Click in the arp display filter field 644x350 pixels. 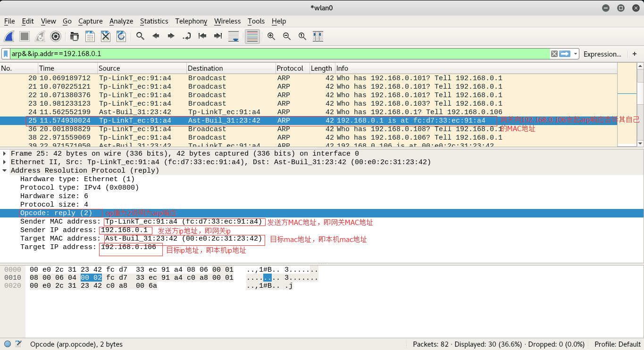click(280, 54)
